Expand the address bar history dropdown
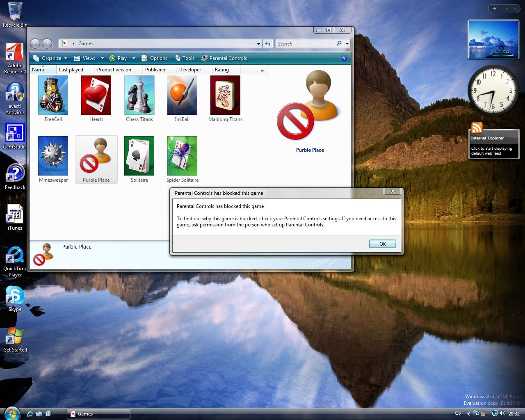 [258, 43]
